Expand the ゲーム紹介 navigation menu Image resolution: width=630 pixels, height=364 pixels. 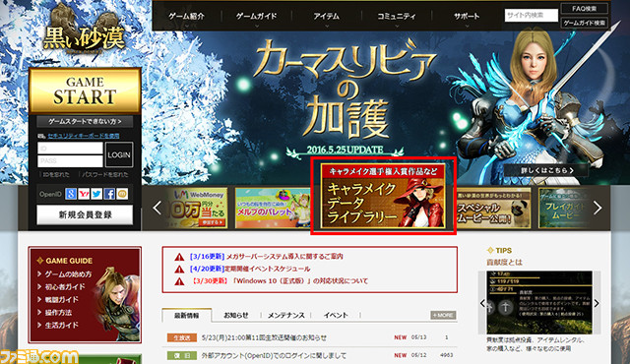(x=186, y=17)
